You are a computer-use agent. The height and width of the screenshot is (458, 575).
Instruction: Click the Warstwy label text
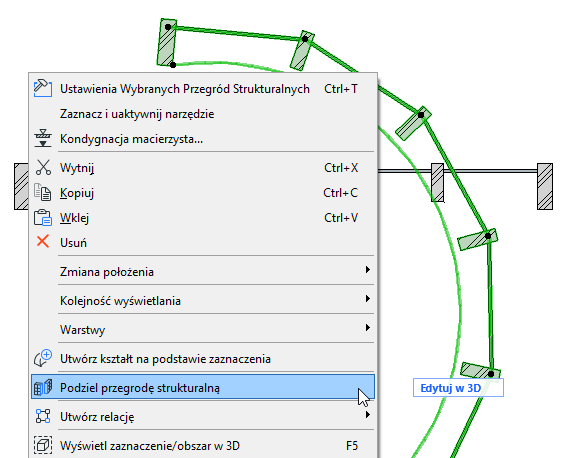tap(83, 330)
